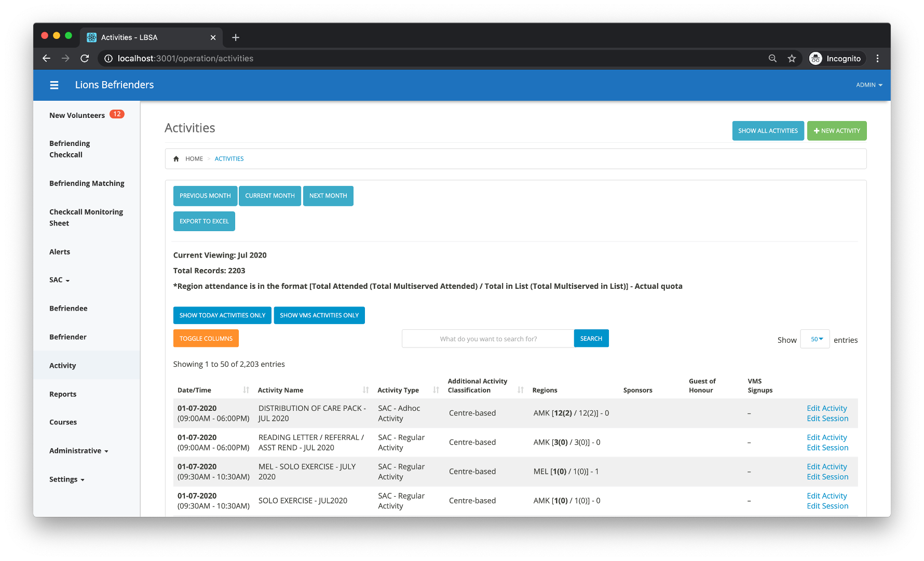This screenshot has height=561, width=924.
Task: Sort by Additional Activity Classification column
Action: tap(521, 390)
